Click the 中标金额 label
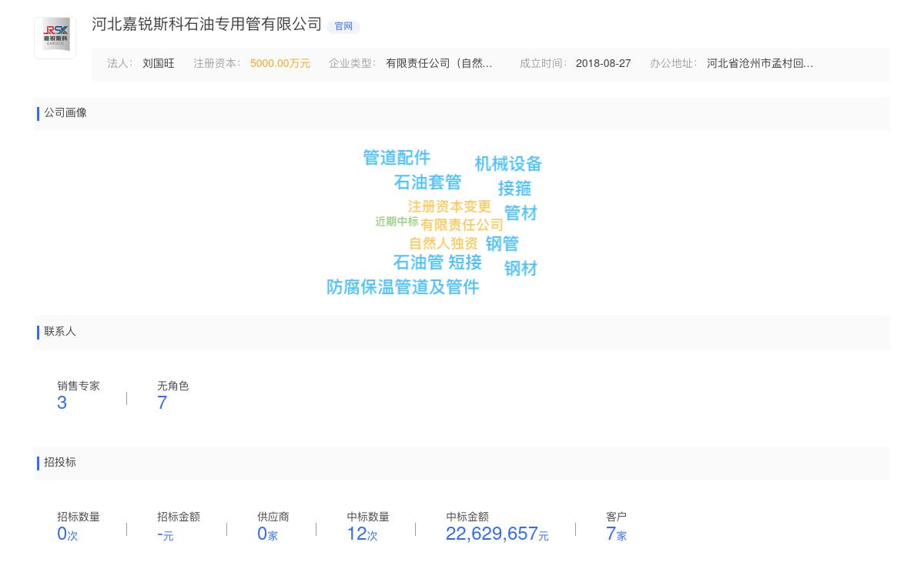This screenshot has width=924, height=579. point(467,517)
